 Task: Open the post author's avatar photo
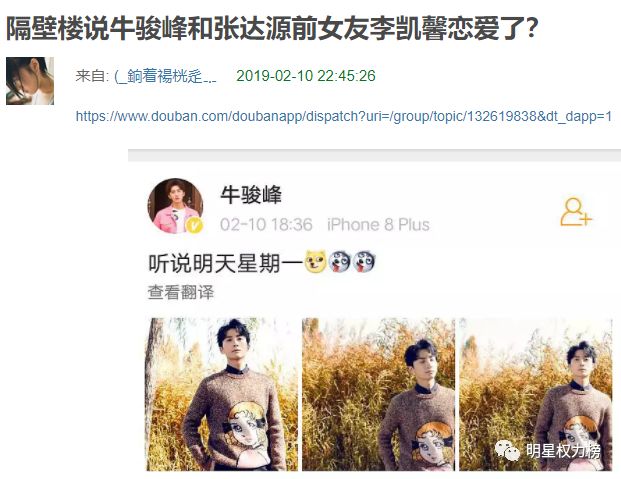pyautogui.click(x=30, y=81)
